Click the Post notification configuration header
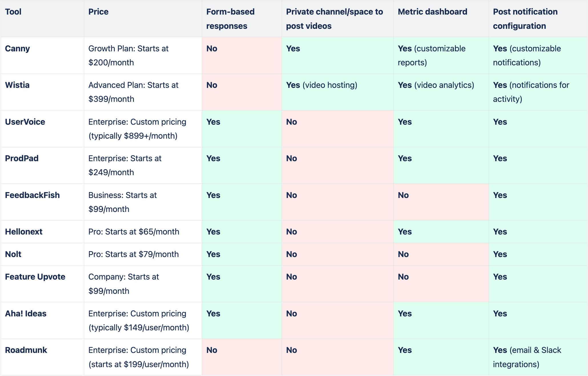The height and width of the screenshot is (376, 588). tap(525, 19)
